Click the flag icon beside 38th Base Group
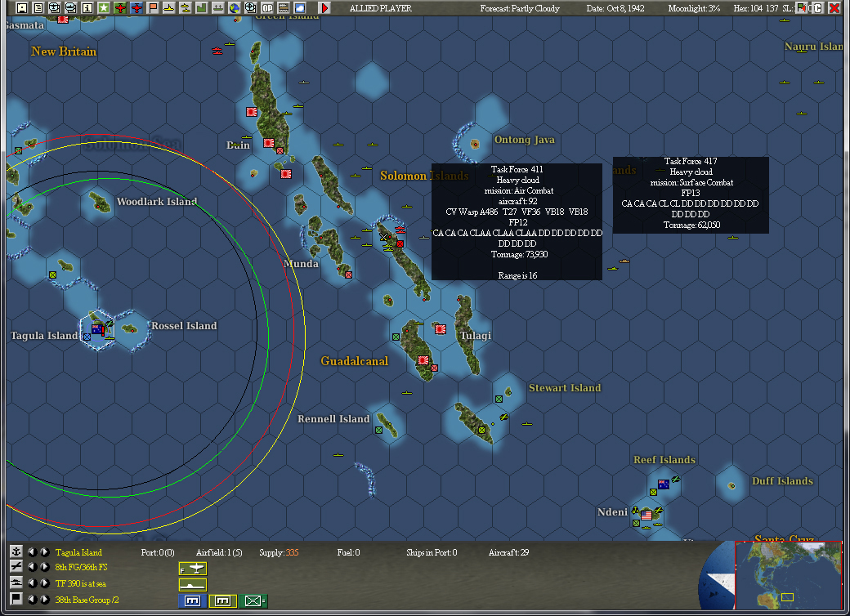 [x=16, y=599]
